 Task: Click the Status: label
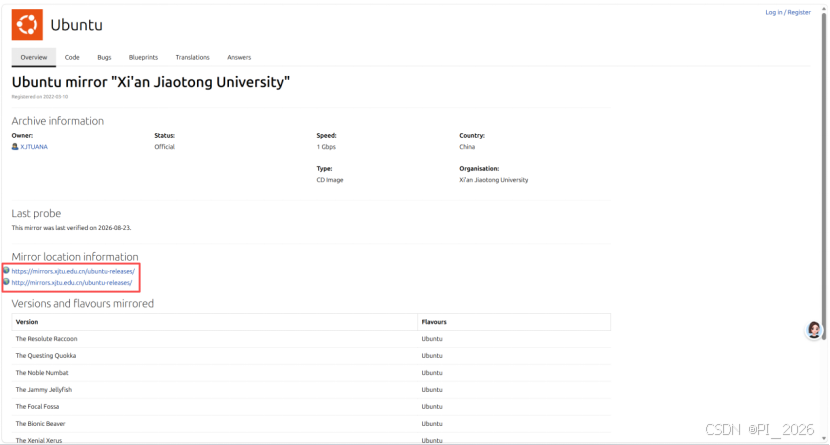click(x=165, y=135)
